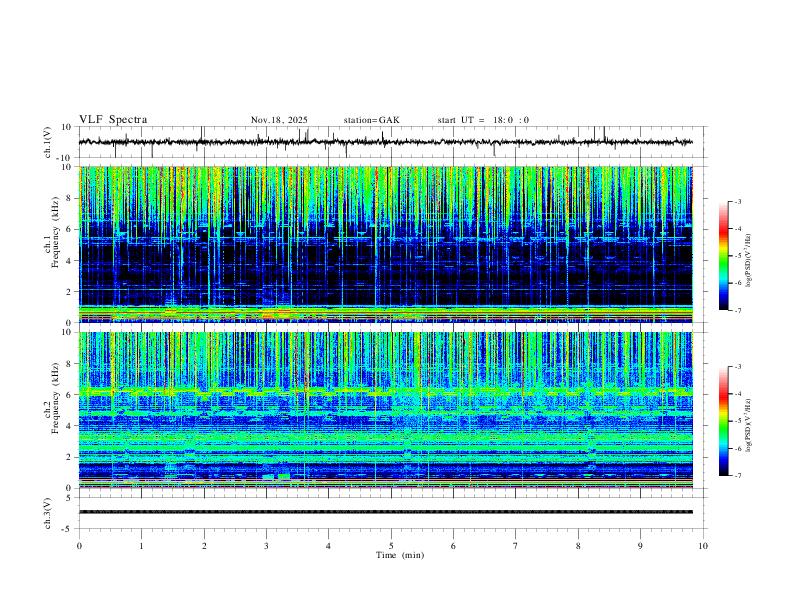
Task: Click the '5' tick on the time axis
Action: tap(391, 546)
